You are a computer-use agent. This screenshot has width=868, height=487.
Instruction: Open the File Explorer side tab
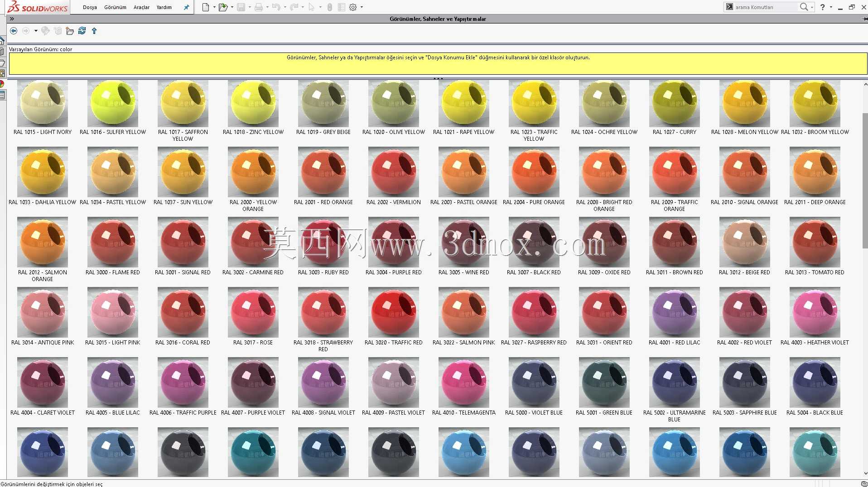point(2,62)
